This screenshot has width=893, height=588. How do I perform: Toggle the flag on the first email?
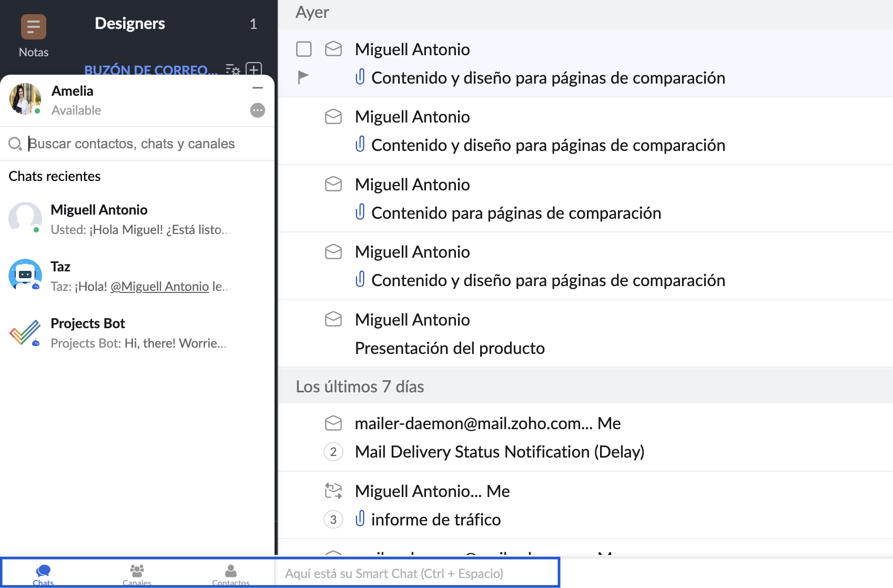(303, 77)
